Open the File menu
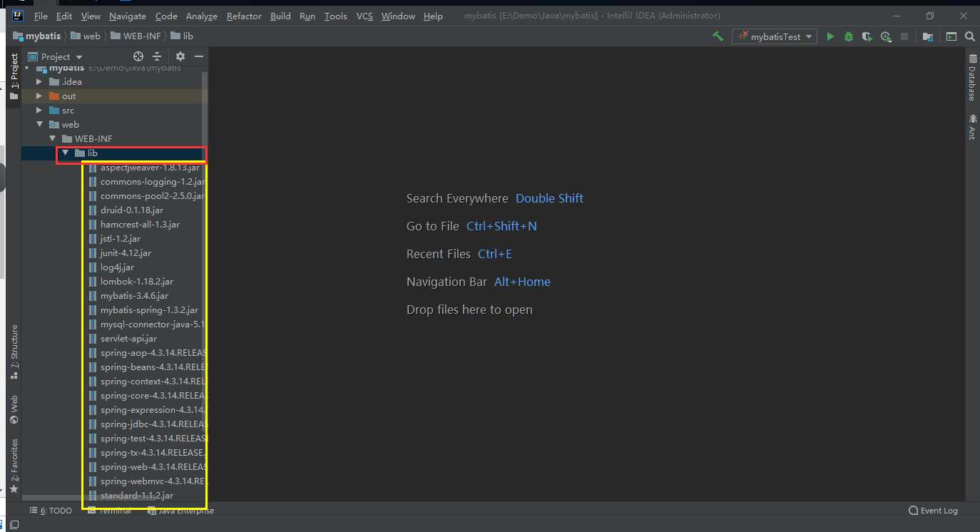The height and width of the screenshot is (532, 980). [x=41, y=16]
